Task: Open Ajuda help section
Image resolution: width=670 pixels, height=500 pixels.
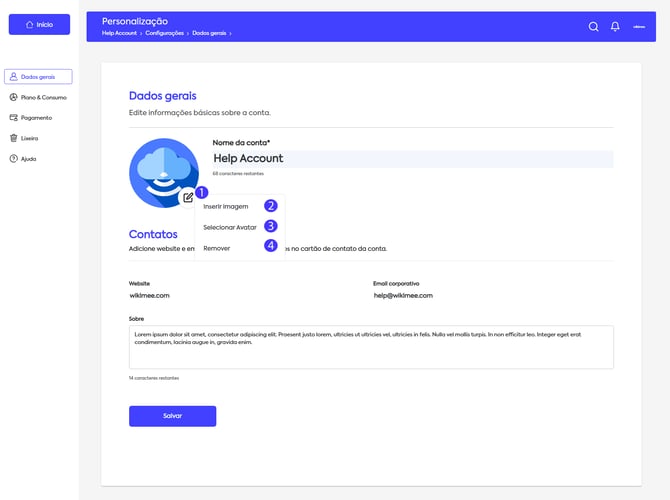Action: pos(29,158)
